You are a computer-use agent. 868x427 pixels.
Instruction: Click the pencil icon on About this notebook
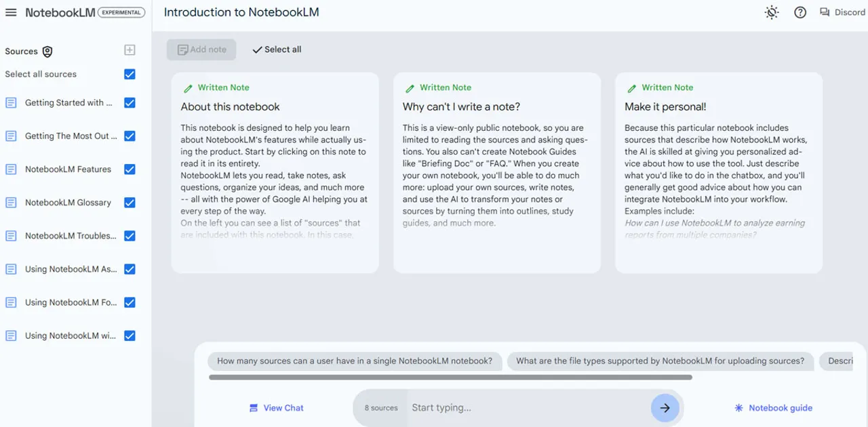click(188, 87)
